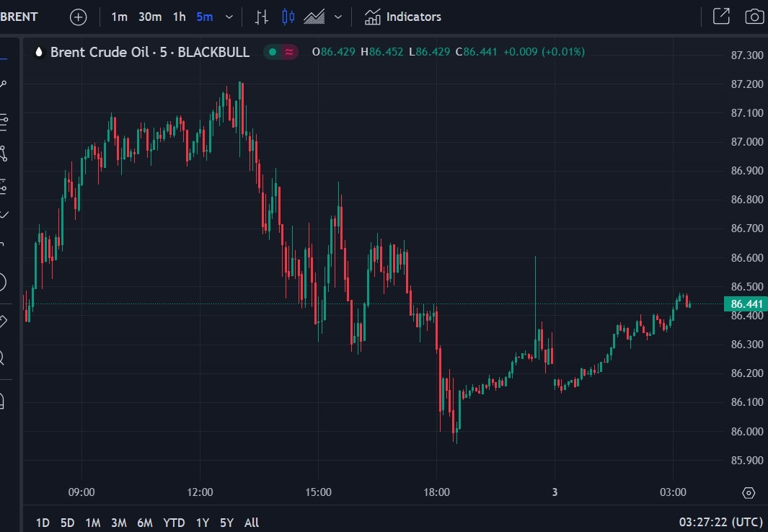Click the current price label 86.441
The height and width of the screenshot is (532, 768).
pyautogui.click(x=746, y=304)
